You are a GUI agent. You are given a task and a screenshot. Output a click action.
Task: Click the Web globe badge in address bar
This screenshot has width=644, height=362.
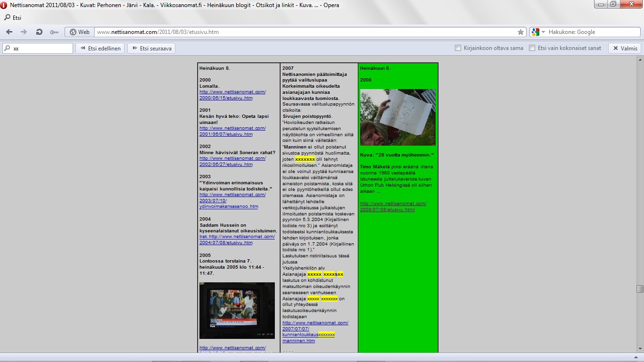[79, 32]
